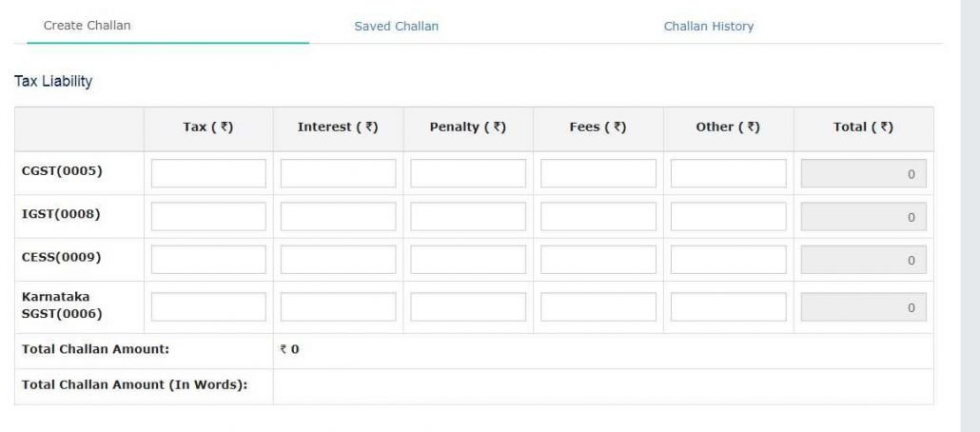Click the IGST Tax input field

(x=208, y=217)
